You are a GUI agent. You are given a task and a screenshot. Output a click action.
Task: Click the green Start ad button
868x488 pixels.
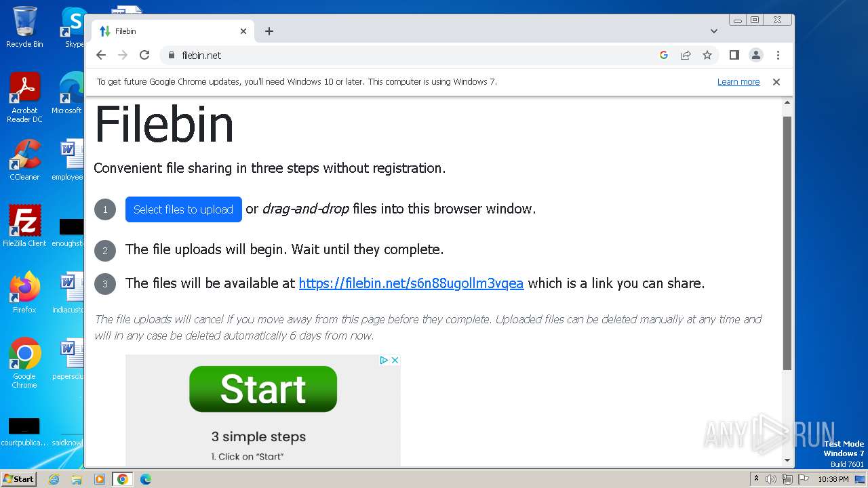point(263,389)
